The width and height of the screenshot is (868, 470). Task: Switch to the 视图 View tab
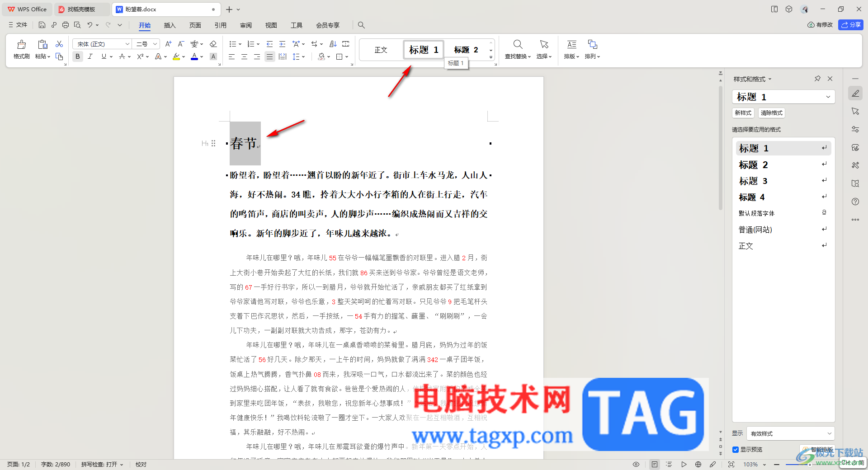271,25
